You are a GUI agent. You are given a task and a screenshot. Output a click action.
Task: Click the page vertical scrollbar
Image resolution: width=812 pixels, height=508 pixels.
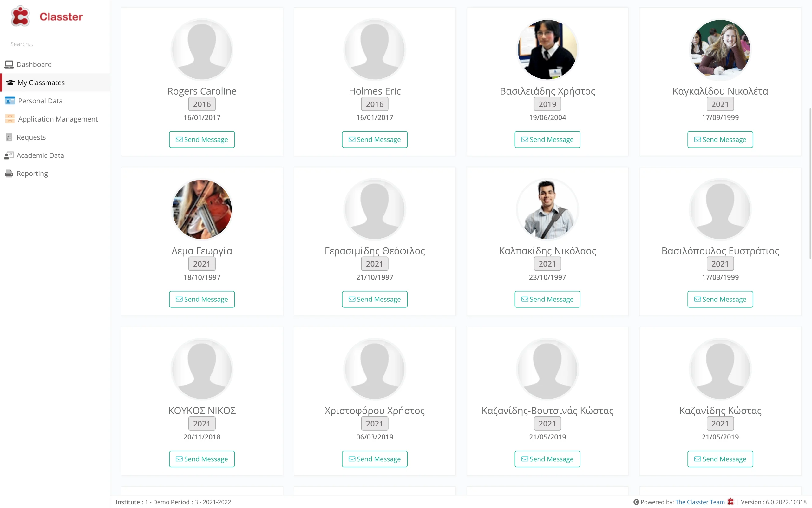(x=810, y=183)
